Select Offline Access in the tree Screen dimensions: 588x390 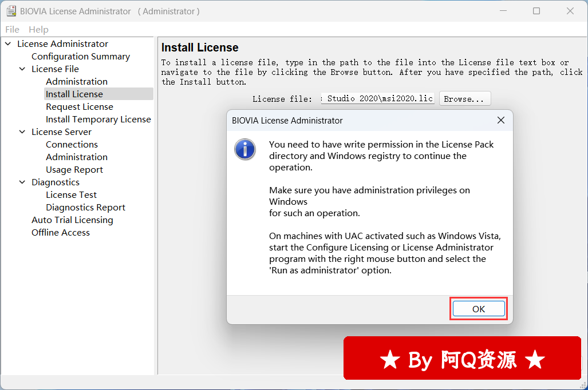click(x=60, y=233)
